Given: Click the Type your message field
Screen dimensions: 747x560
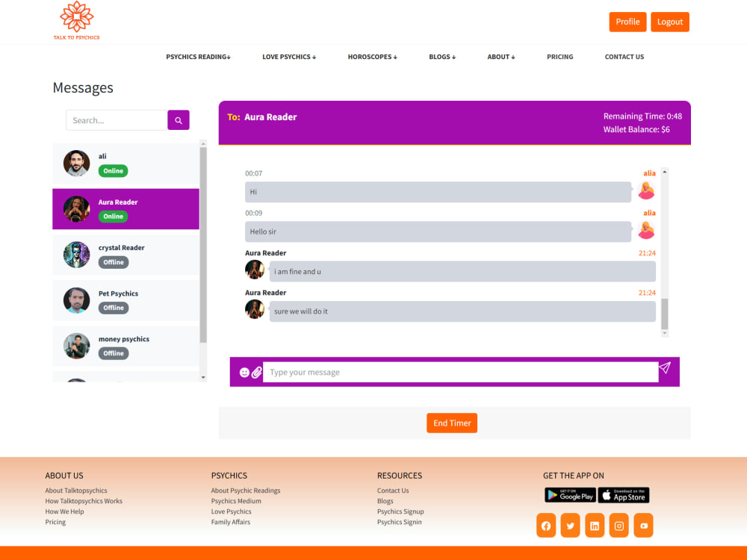Looking at the screenshot, I should (x=461, y=373).
